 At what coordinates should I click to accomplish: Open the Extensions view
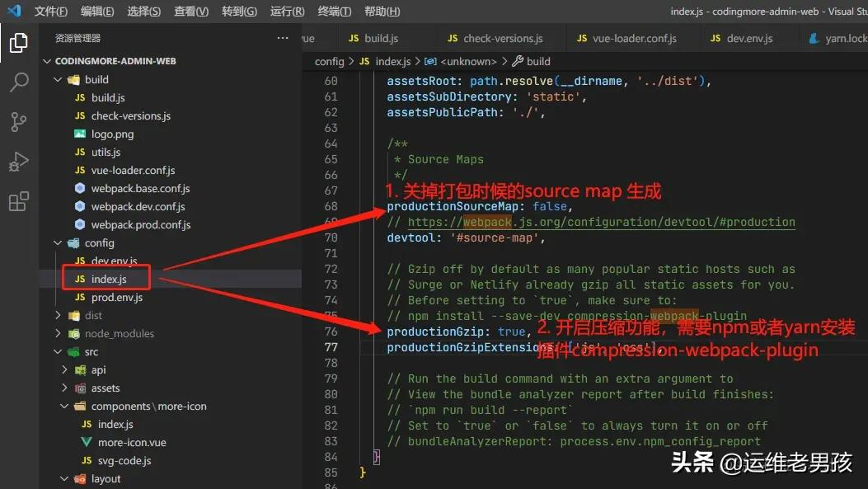19,201
